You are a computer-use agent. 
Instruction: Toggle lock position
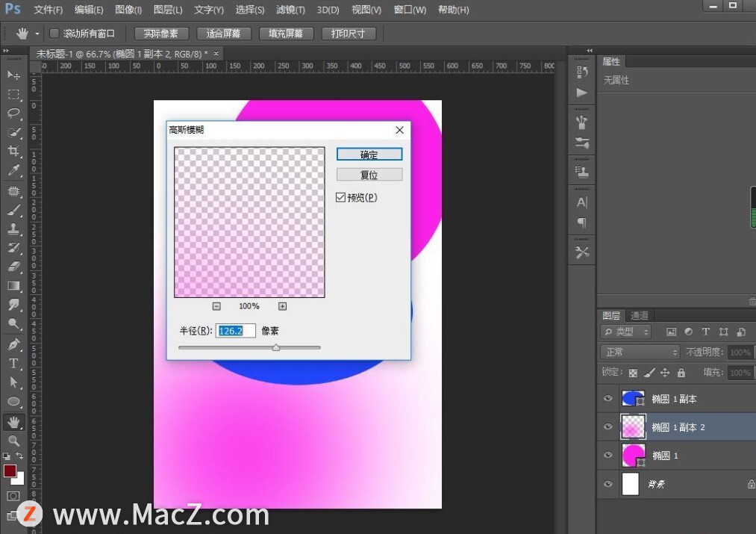point(665,373)
